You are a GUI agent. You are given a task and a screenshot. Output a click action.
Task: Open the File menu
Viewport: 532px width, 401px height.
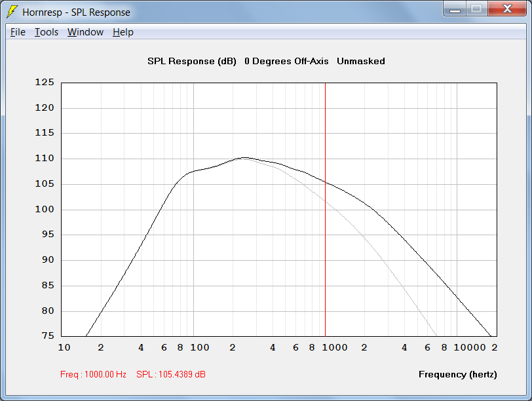click(18, 32)
